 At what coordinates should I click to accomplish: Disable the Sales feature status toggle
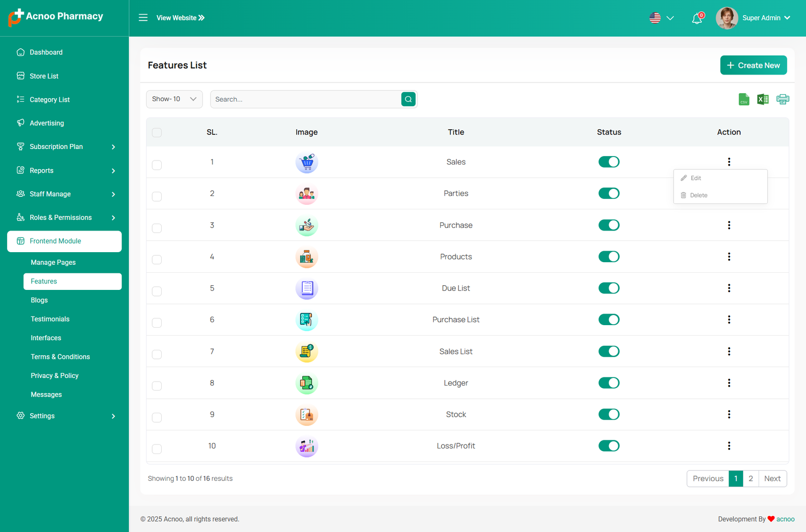tap(609, 162)
